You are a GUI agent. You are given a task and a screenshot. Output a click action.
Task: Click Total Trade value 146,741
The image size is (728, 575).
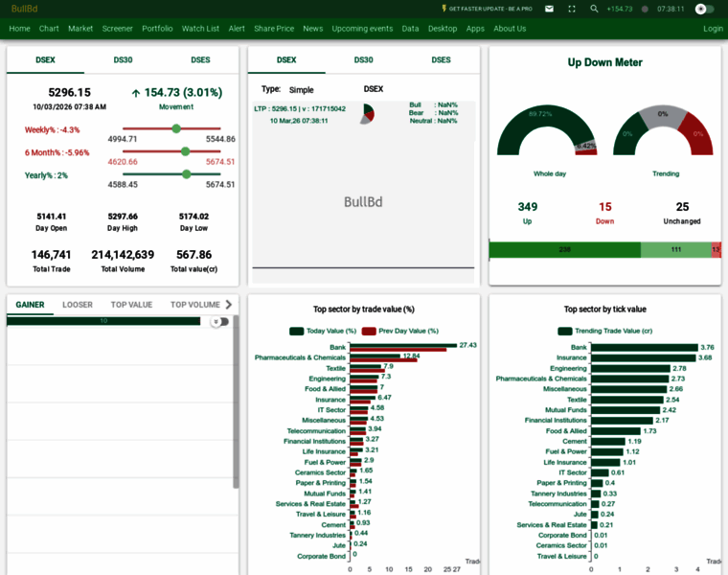pos(51,255)
